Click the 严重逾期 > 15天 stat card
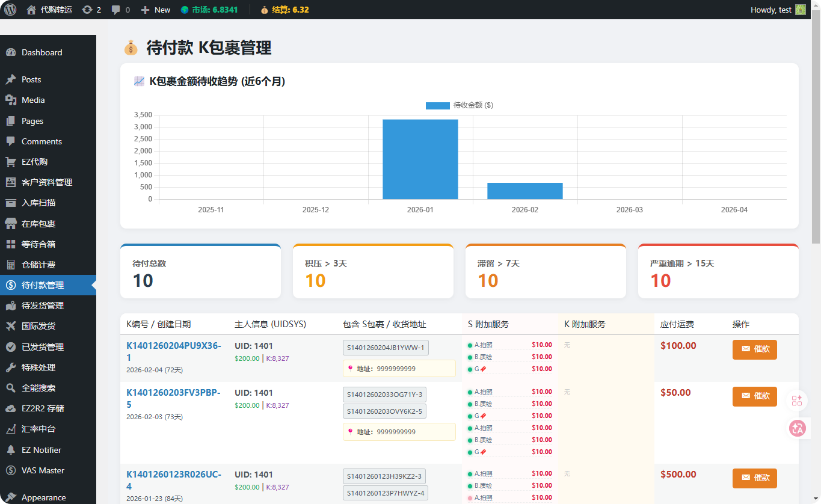Viewport: 821px width, 504px height. coord(718,271)
